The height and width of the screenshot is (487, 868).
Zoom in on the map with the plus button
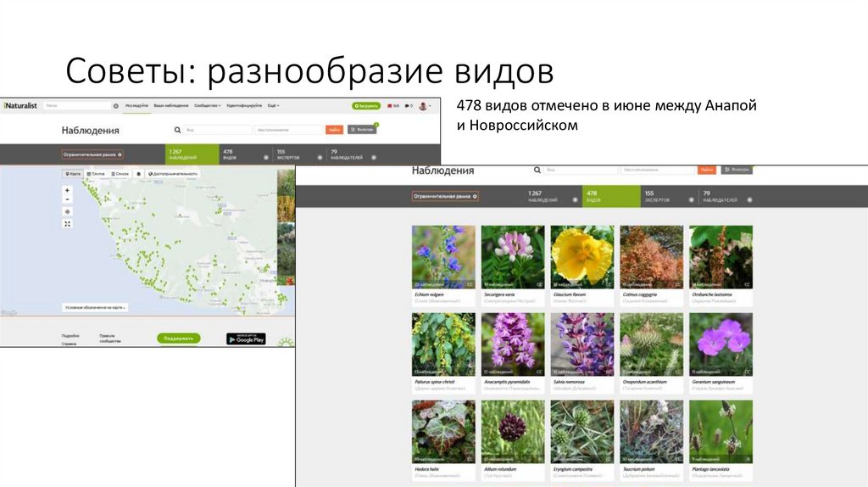[x=68, y=190]
